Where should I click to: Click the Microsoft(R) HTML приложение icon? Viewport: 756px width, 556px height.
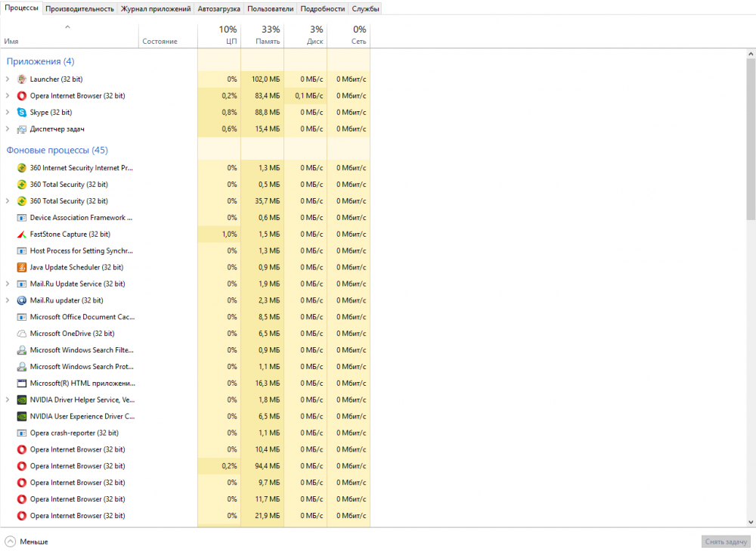(x=22, y=384)
